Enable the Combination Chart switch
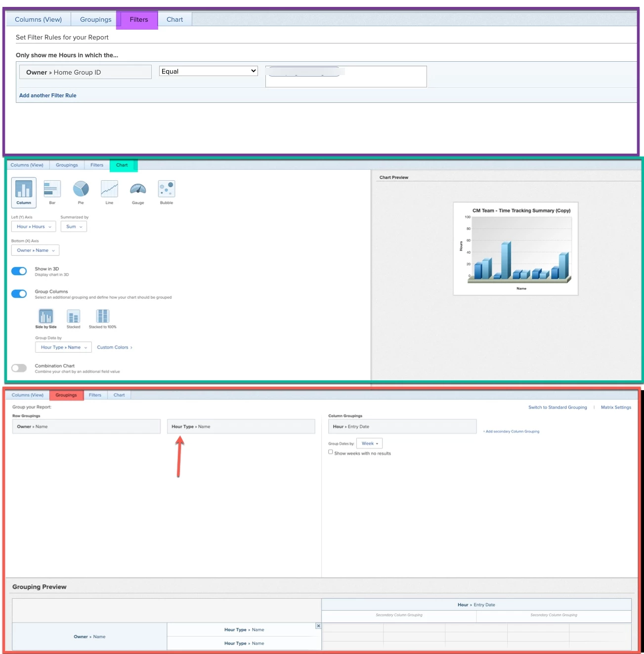The image size is (644, 654). (x=19, y=368)
